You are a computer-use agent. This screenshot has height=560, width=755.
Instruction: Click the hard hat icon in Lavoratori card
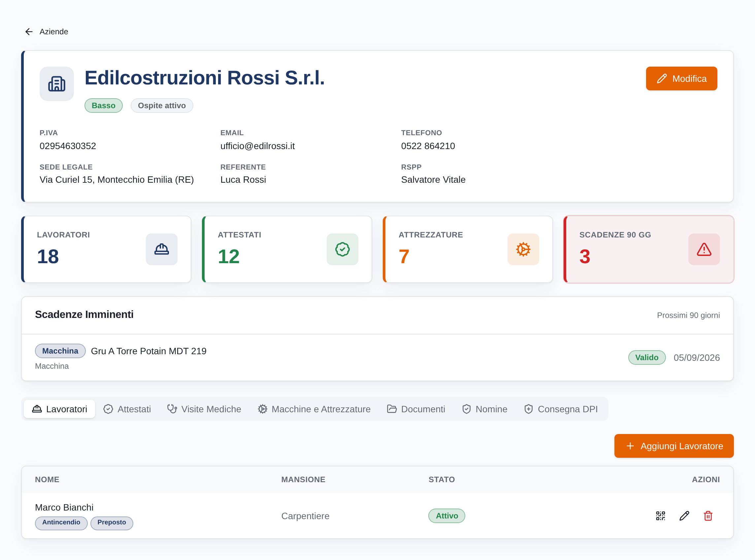coord(161,249)
